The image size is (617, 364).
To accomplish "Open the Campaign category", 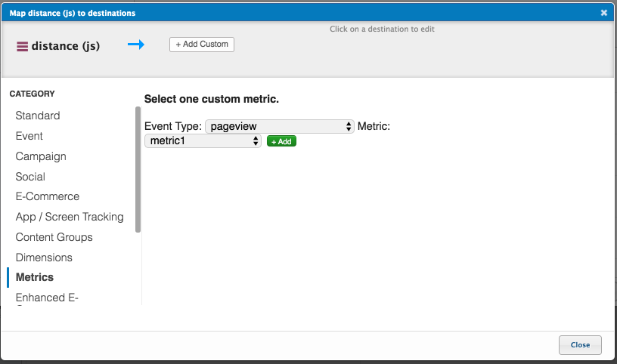I will pos(41,156).
